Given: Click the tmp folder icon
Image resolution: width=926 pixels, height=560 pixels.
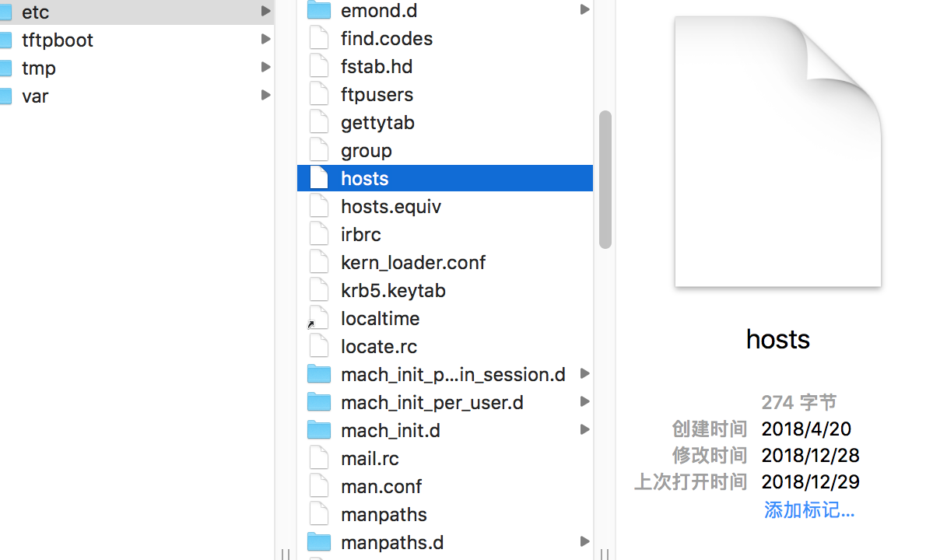Looking at the screenshot, I should coord(6,68).
